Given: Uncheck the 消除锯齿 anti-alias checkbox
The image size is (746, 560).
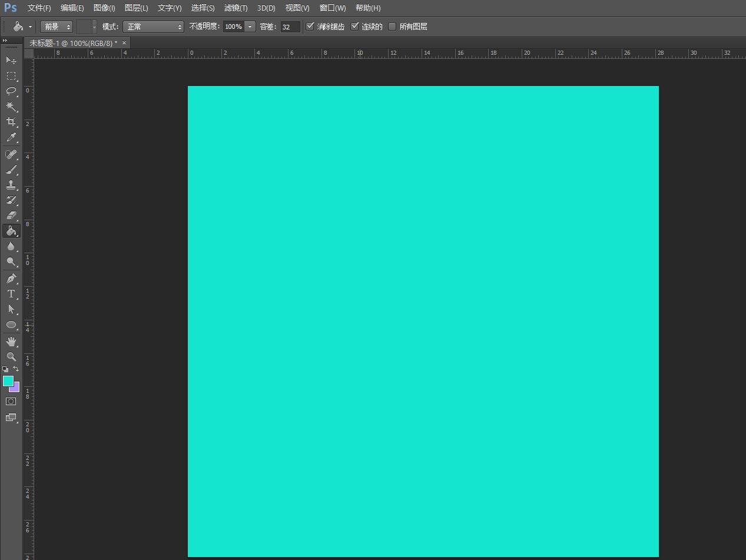Looking at the screenshot, I should tap(310, 26).
